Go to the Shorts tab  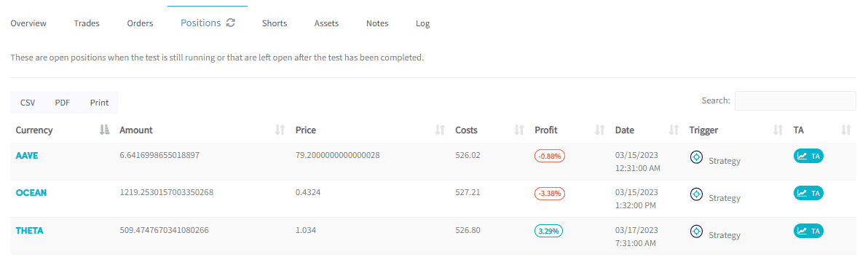point(275,23)
